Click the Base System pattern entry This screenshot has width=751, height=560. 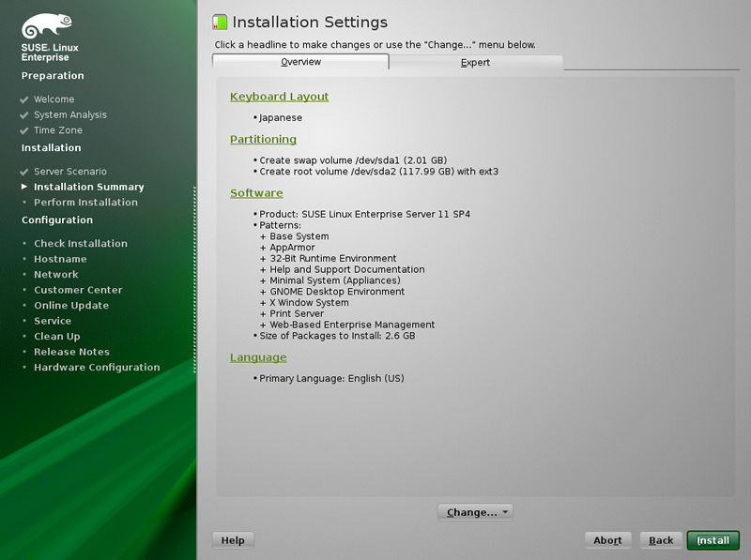299,236
